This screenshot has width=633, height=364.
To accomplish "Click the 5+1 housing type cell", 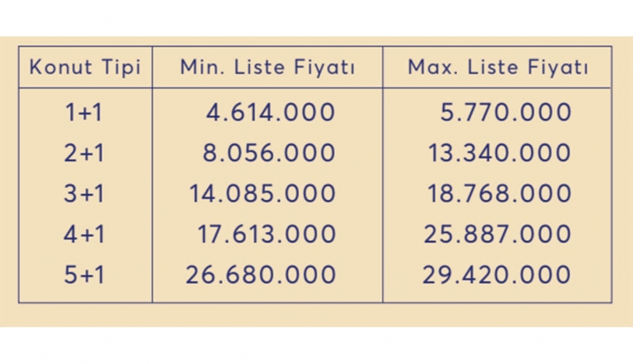I will pyautogui.click(x=85, y=276).
